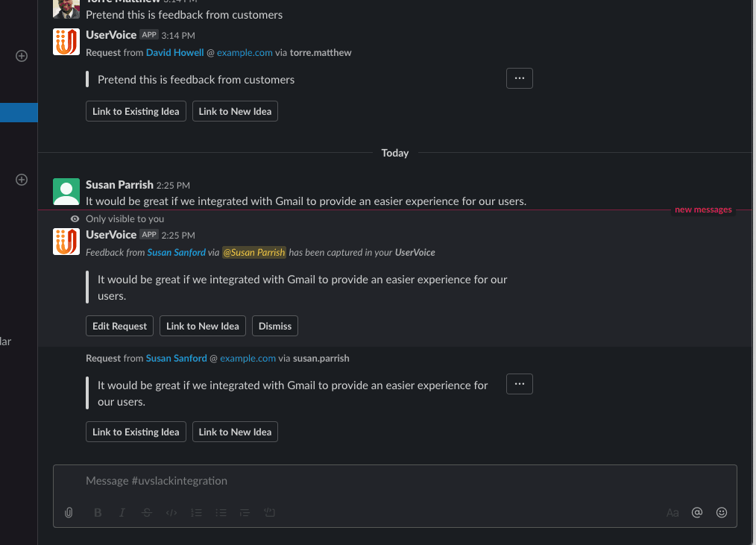
Task: Click the upper plus icon in sidebar
Action: 22,56
